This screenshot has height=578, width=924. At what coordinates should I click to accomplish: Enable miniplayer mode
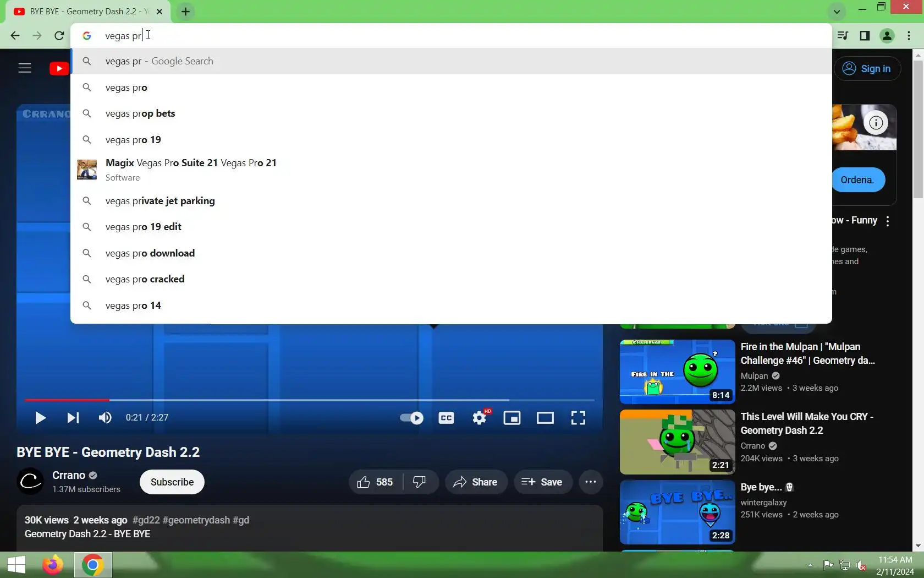(512, 418)
